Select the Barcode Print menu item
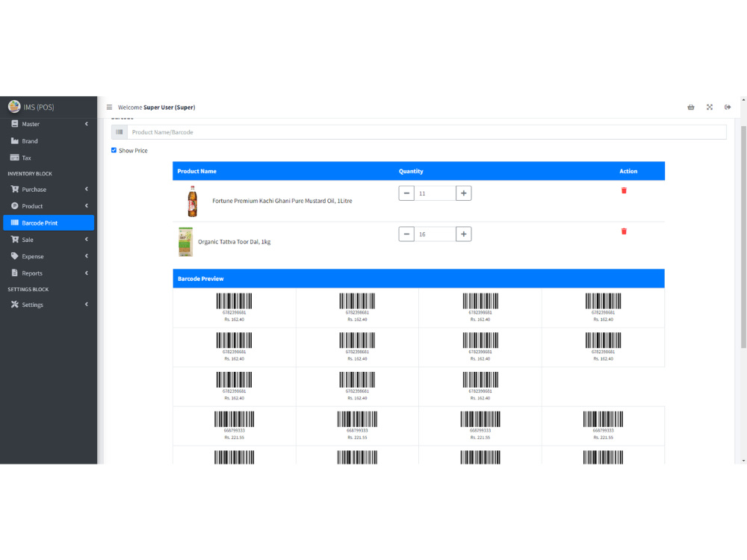 [48, 223]
